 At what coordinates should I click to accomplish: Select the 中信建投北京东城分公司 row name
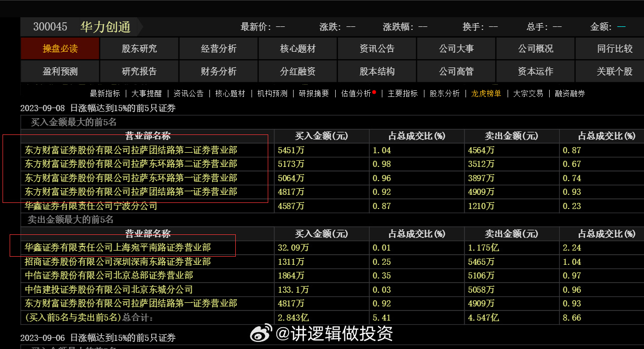(x=109, y=290)
